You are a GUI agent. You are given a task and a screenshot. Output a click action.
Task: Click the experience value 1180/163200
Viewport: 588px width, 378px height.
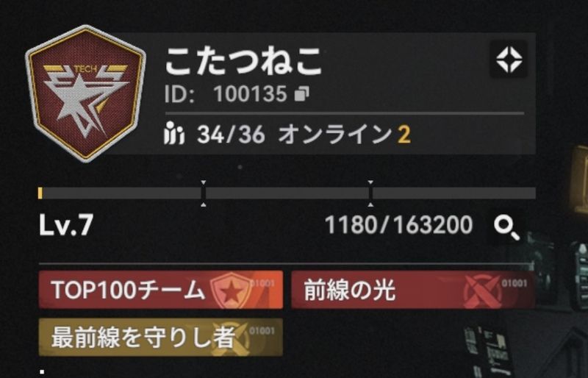(x=398, y=225)
